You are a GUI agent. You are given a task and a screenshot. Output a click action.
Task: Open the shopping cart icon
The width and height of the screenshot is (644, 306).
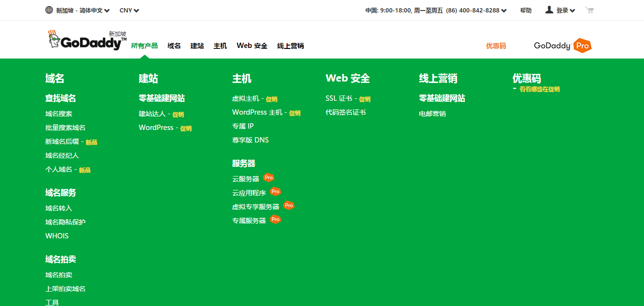tap(589, 10)
